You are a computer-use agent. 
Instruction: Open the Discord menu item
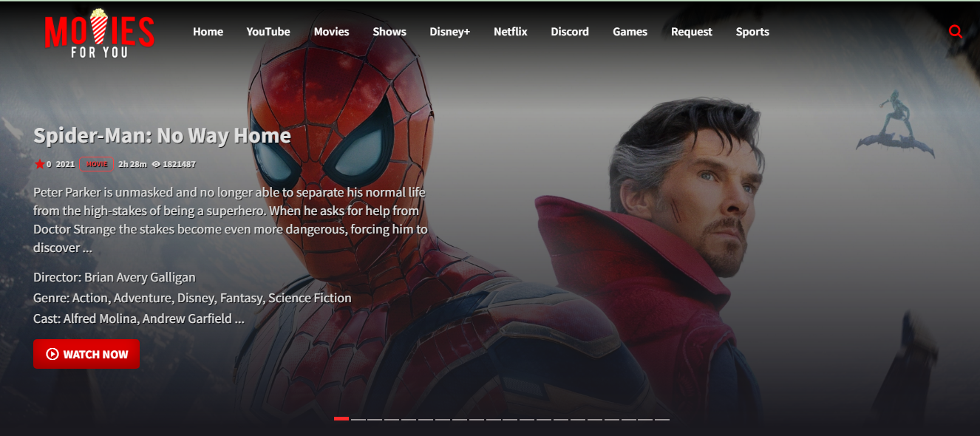pos(570,32)
